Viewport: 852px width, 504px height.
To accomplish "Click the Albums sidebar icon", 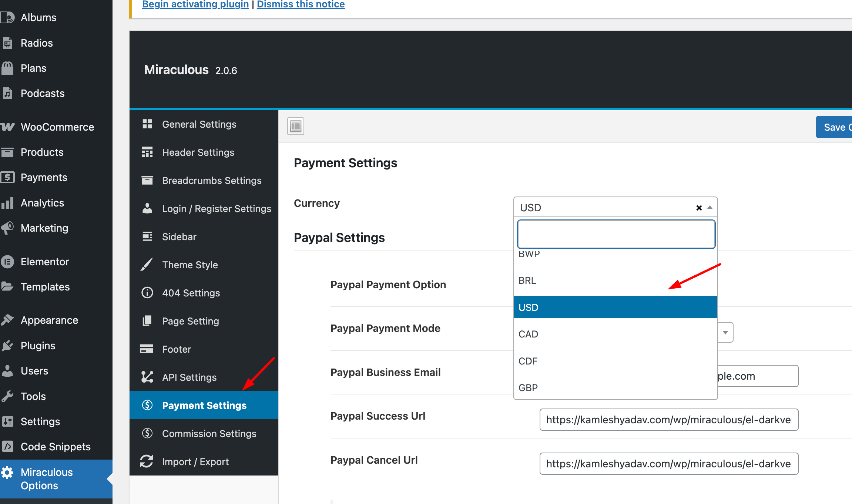I will [7, 17].
